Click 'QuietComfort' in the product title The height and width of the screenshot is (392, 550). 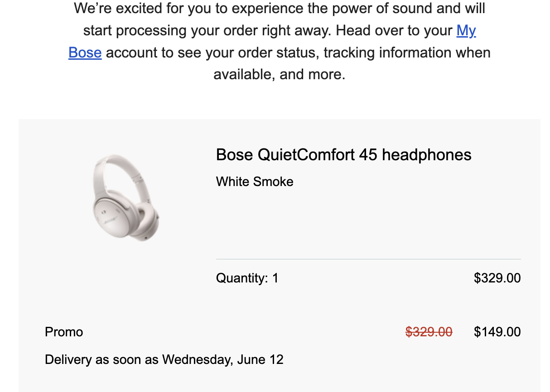(306, 155)
